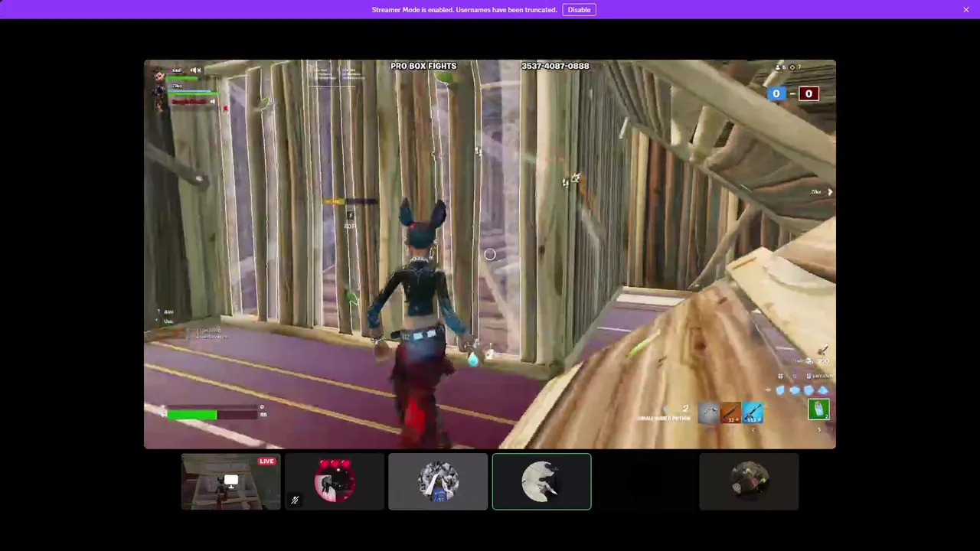Open the LIVE stream thumbnail tile

pyautogui.click(x=231, y=481)
